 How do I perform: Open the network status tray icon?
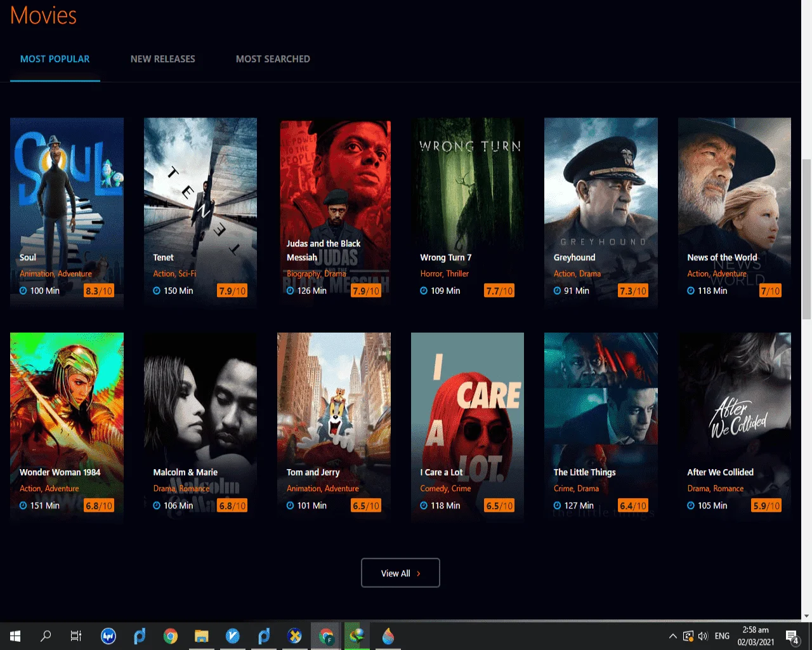point(688,636)
